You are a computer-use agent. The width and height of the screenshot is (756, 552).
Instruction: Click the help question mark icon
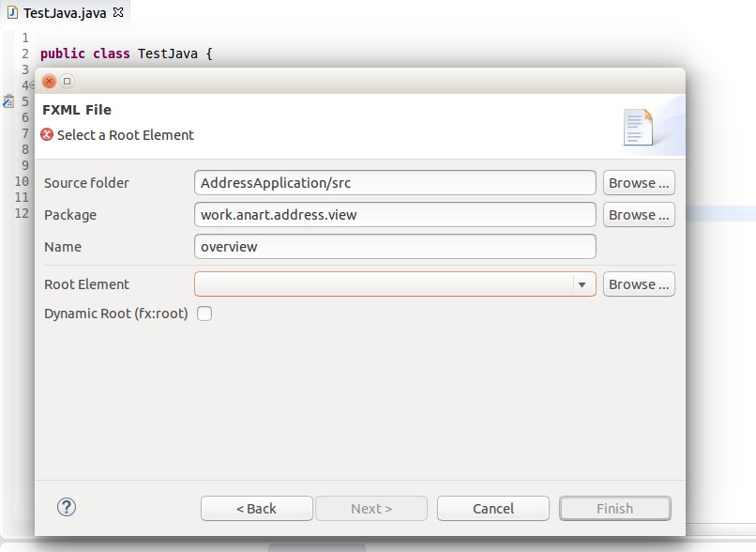click(67, 507)
